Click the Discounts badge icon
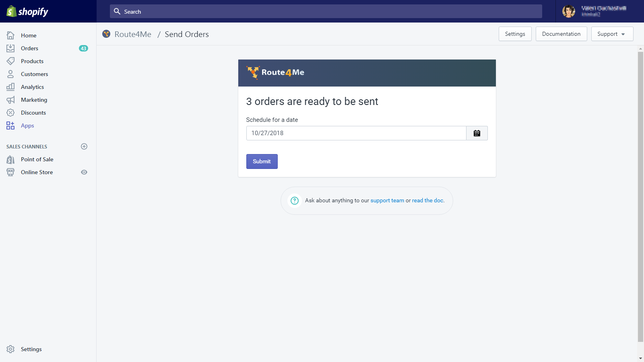Screen dimensions: 644x362 10,113
